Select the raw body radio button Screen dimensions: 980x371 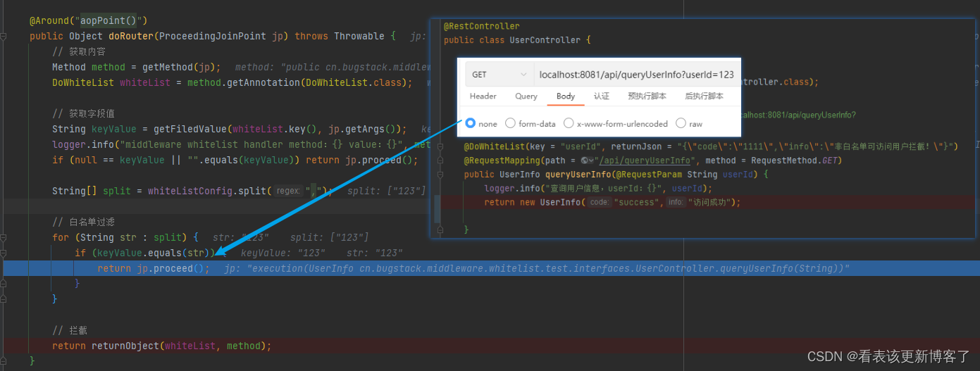(681, 123)
